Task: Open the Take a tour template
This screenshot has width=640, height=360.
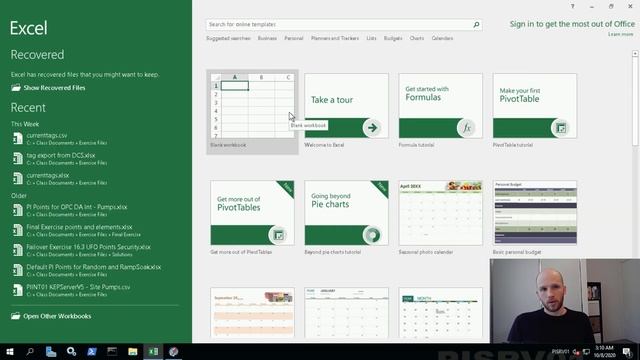Action: [x=346, y=106]
